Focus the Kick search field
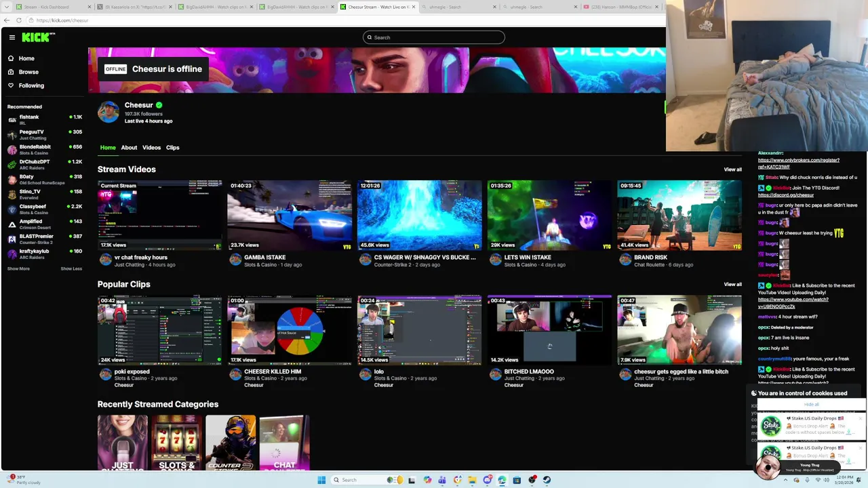The image size is (868, 488). pyautogui.click(x=434, y=37)
